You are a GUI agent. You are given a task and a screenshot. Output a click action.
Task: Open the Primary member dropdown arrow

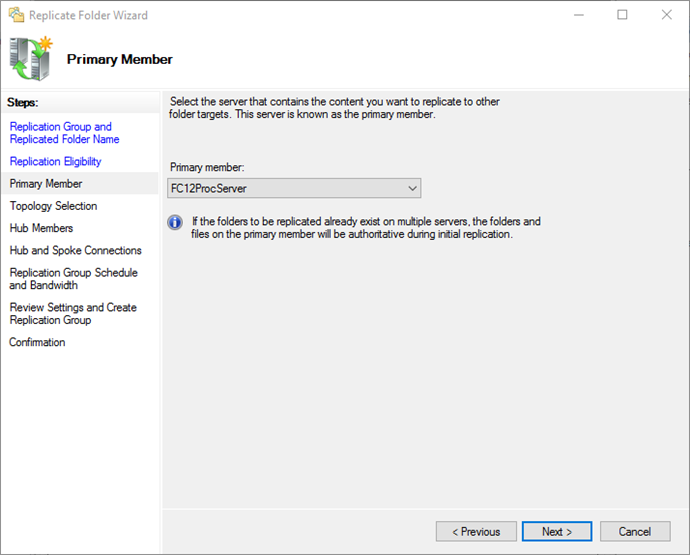(412, 188)
